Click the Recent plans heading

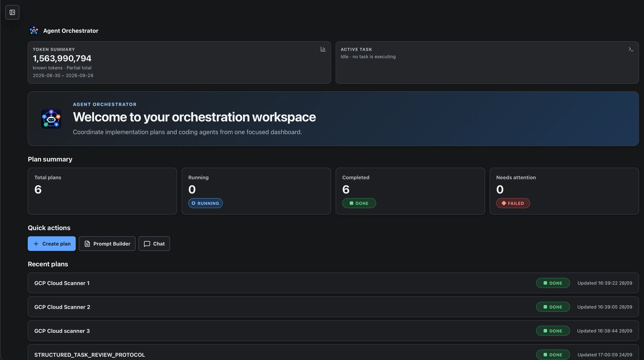(48, 264)
